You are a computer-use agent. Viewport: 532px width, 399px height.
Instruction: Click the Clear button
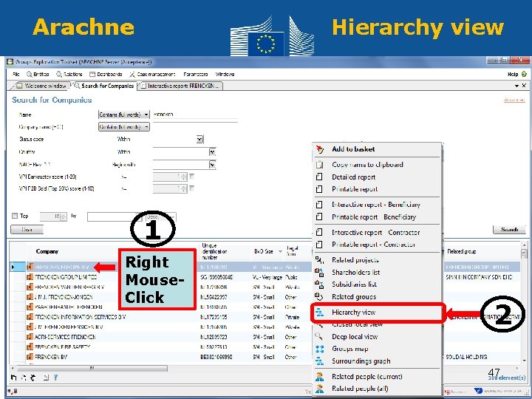[x=27, y=230]
